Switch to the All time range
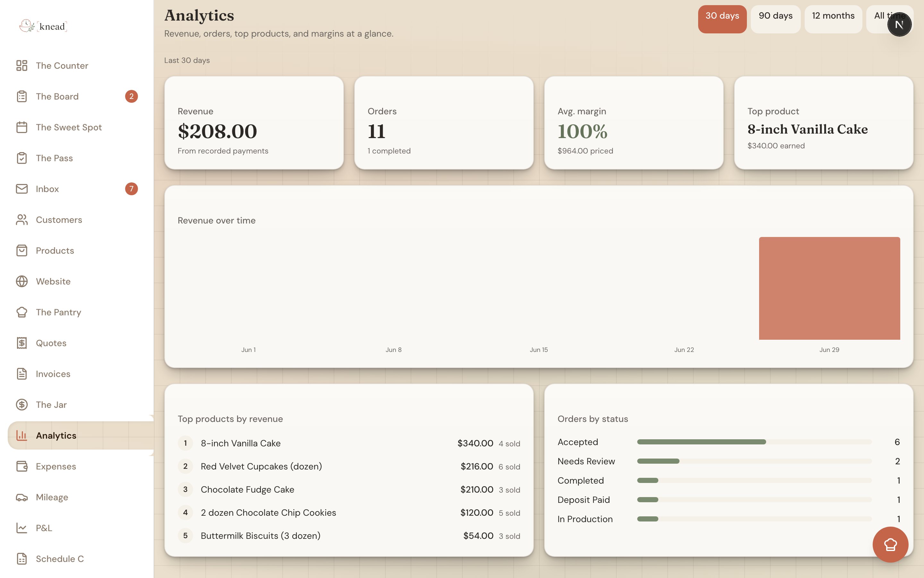The image size is (924, 578). 890,19
